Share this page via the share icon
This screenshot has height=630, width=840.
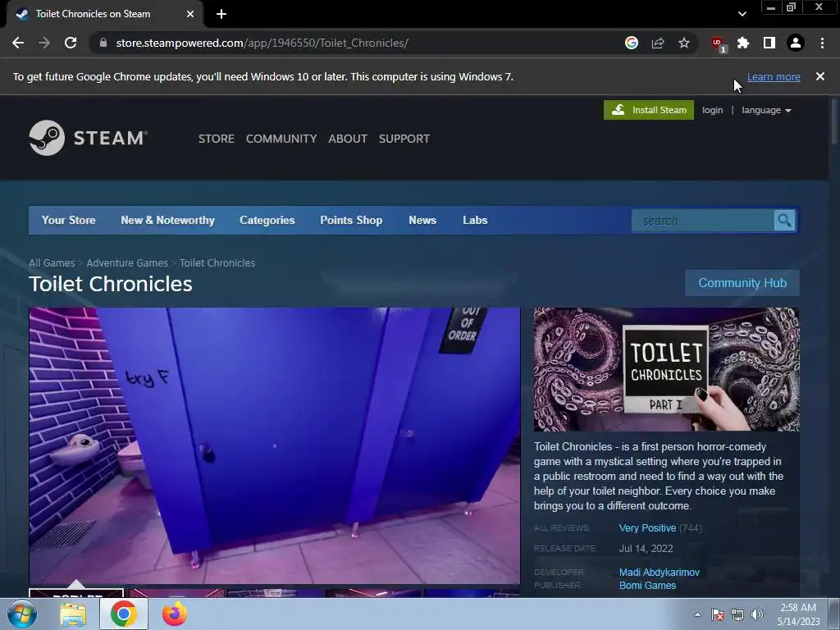tap(658, 43)
